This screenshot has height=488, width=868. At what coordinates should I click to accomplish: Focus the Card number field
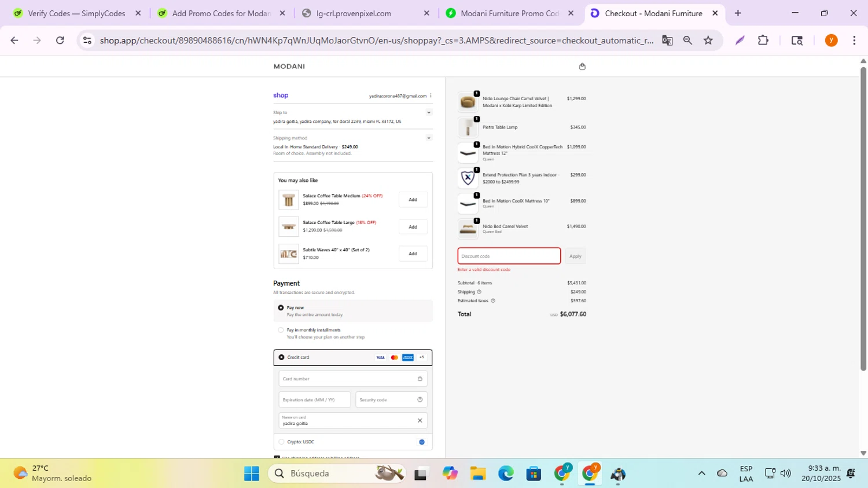[353, 379]
